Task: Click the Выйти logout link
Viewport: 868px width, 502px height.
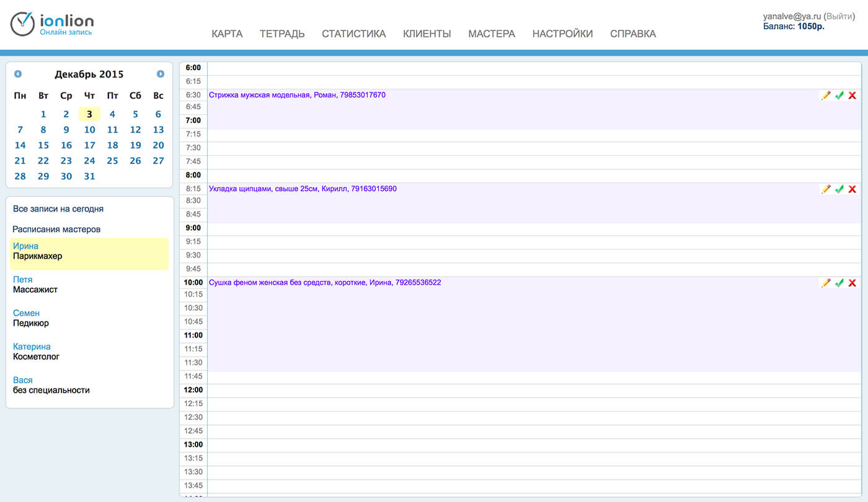Action: [x=840, y=16]
